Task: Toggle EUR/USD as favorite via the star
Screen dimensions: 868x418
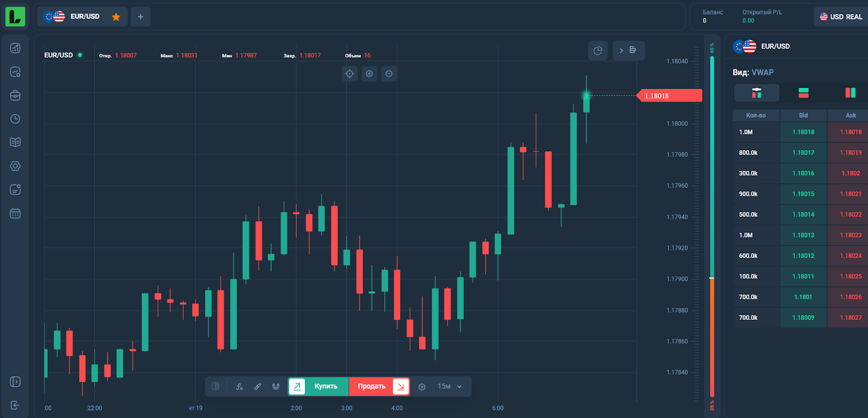Action: 116,17
